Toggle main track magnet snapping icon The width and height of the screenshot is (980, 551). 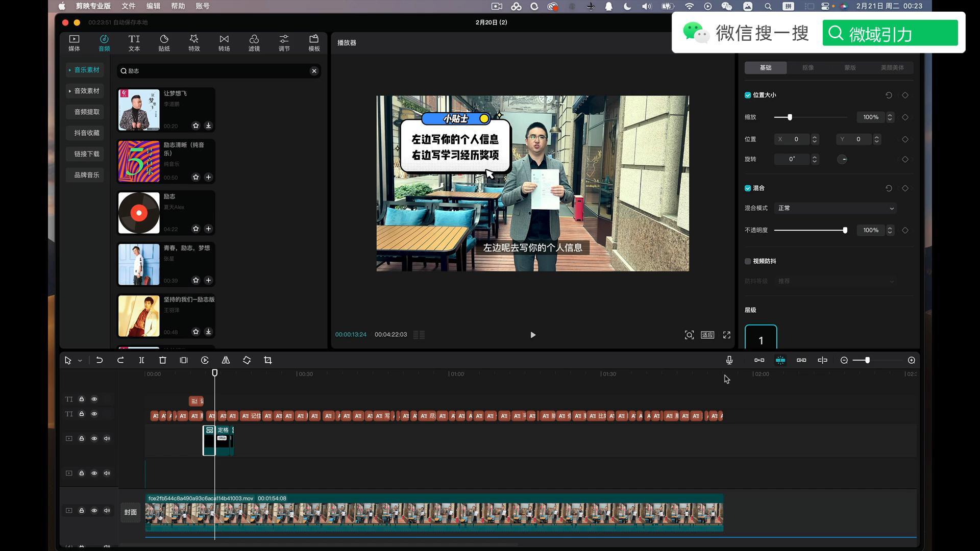[x=759, y=360]
